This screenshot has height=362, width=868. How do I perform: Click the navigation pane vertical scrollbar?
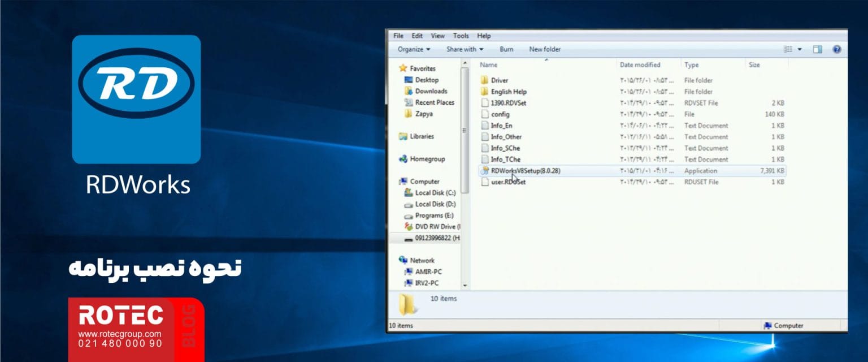pyautogui.click(x=465, y=130)
